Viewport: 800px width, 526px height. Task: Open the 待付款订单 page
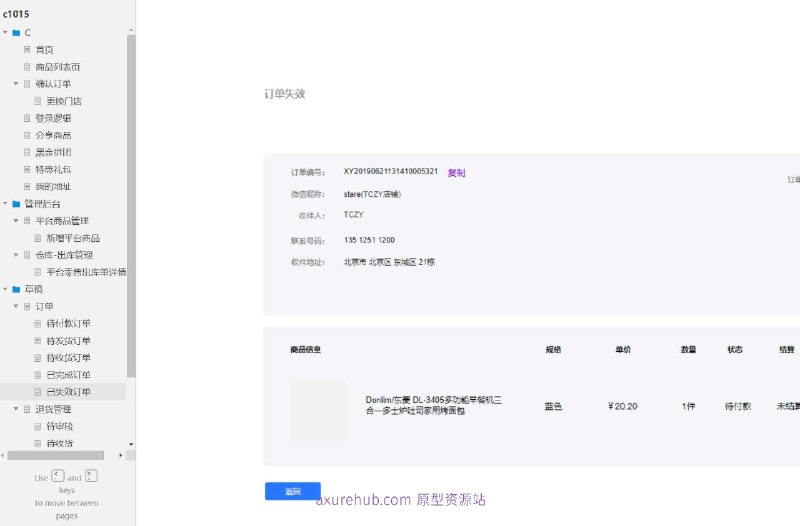[68, 323]
